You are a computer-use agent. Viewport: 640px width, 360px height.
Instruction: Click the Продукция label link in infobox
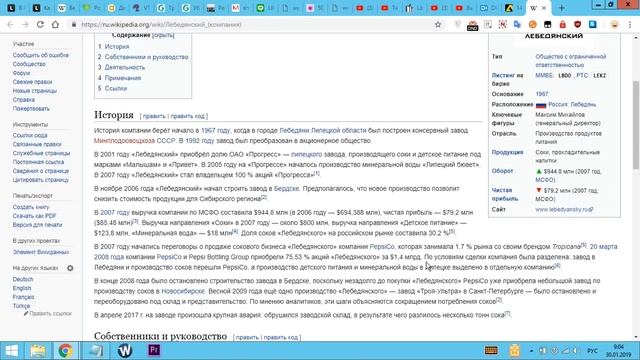[x=507, y=152]
